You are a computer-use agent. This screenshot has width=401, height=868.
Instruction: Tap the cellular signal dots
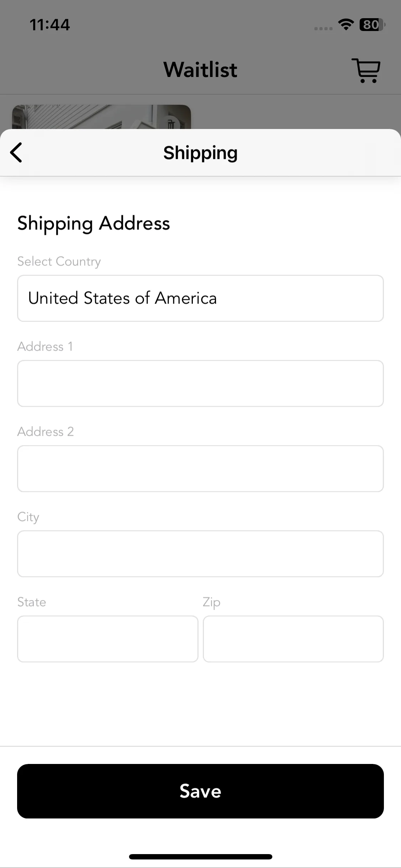(x=323, y=29)
